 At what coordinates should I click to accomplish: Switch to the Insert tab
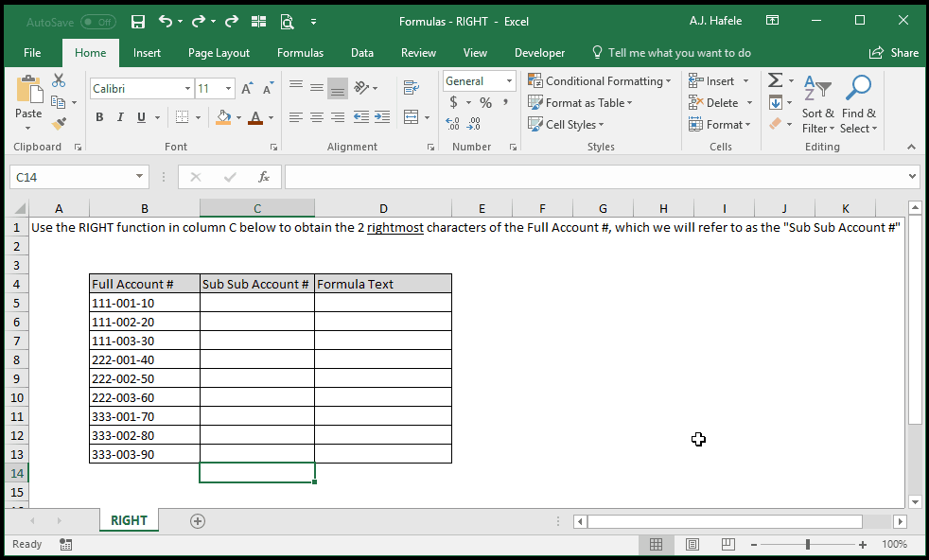(147, 53)
